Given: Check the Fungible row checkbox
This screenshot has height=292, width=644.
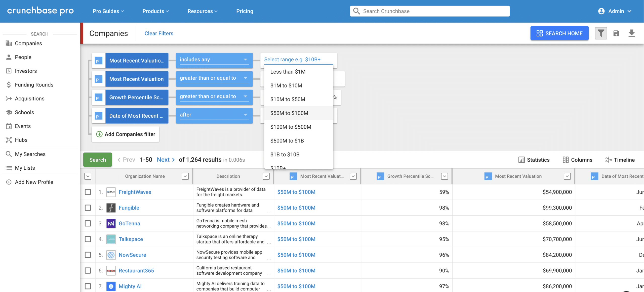Looking at the screenshot, I should pos(88,208).
